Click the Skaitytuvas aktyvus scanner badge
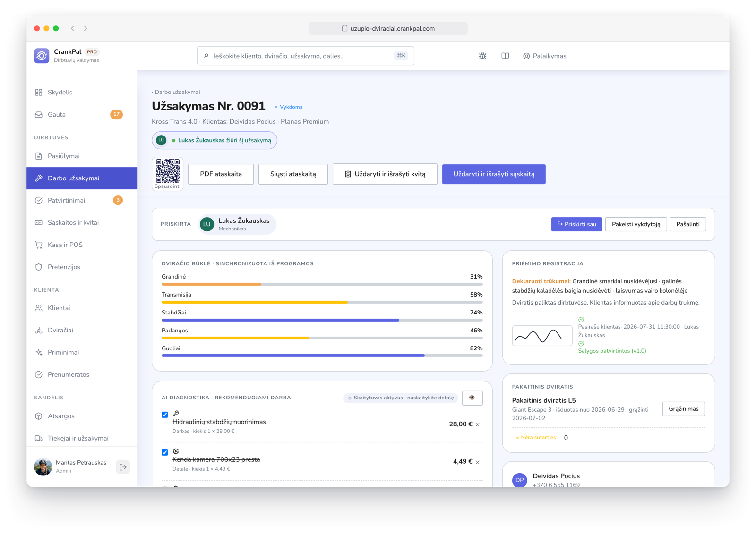The height and width of the screenshot is (534, 756). pos(401,398)
